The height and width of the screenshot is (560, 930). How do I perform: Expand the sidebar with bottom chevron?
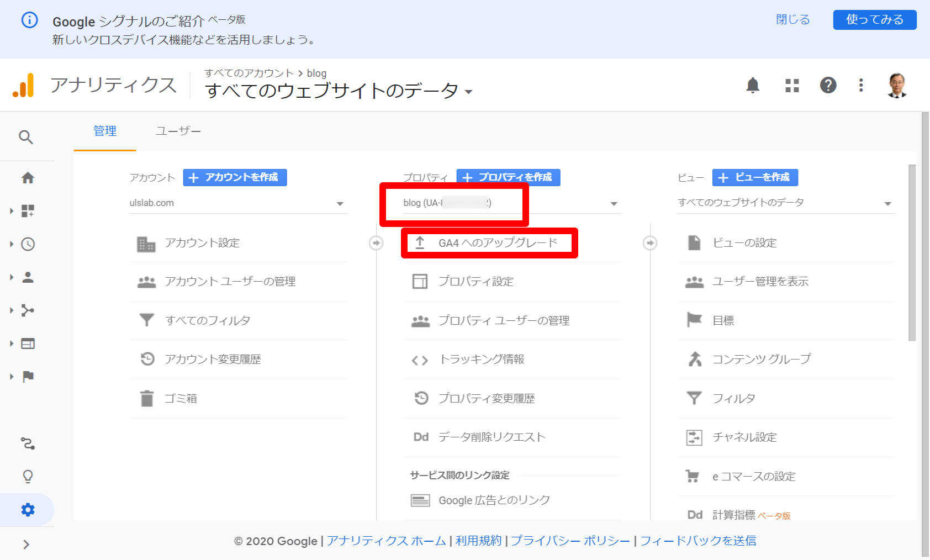pyautogui.click(x=26, y=545)
